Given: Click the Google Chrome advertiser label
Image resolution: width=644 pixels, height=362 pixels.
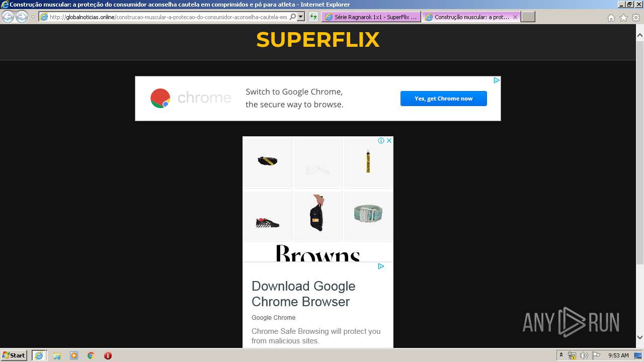Looking at the screenshot, I should 274,318.
